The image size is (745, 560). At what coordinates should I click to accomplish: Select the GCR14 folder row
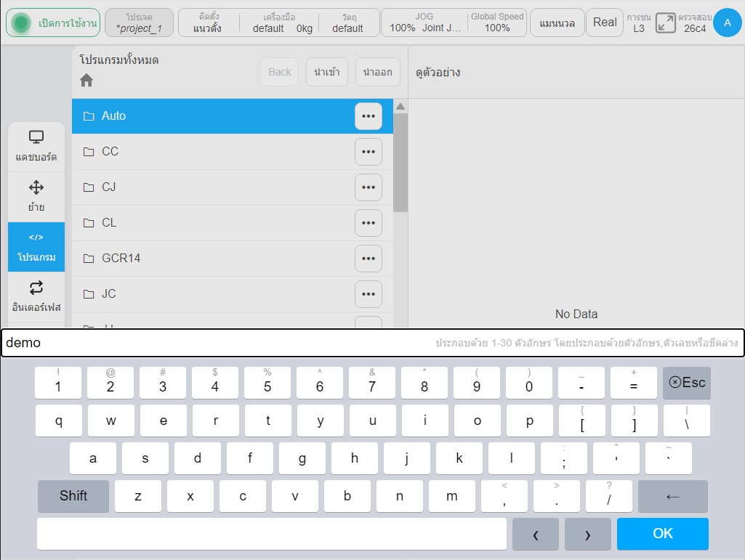tap(233, 259)
